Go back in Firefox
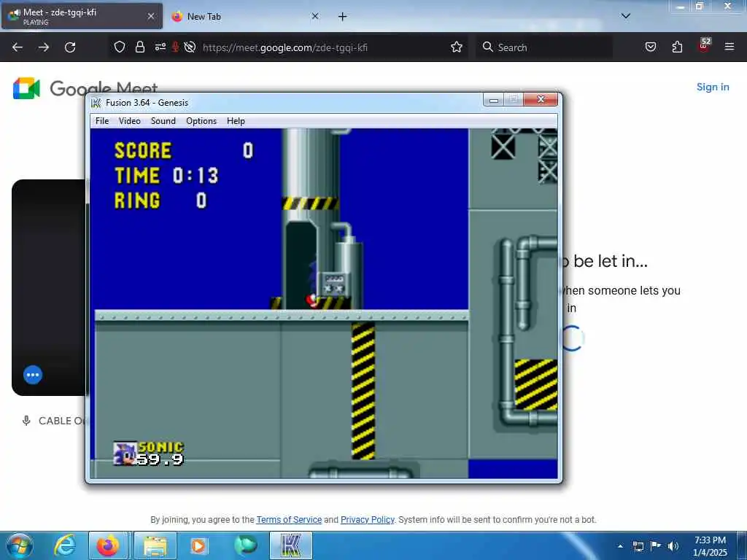The image size is (747, 560). (x=18, y=47)
